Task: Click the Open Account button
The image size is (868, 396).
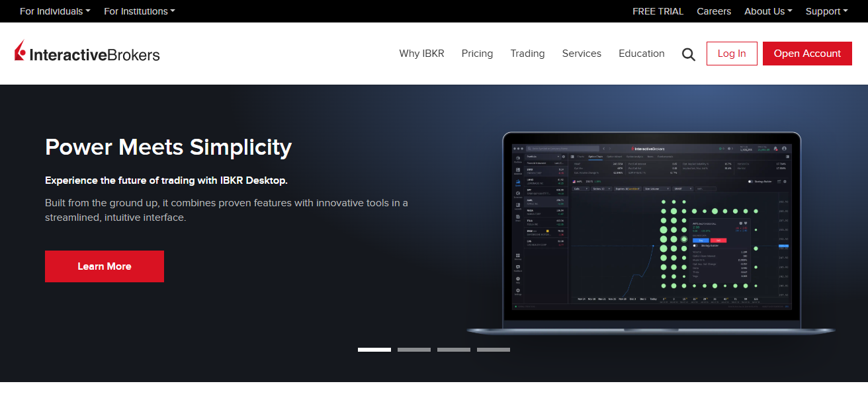Action: click(x=807, y=54)
